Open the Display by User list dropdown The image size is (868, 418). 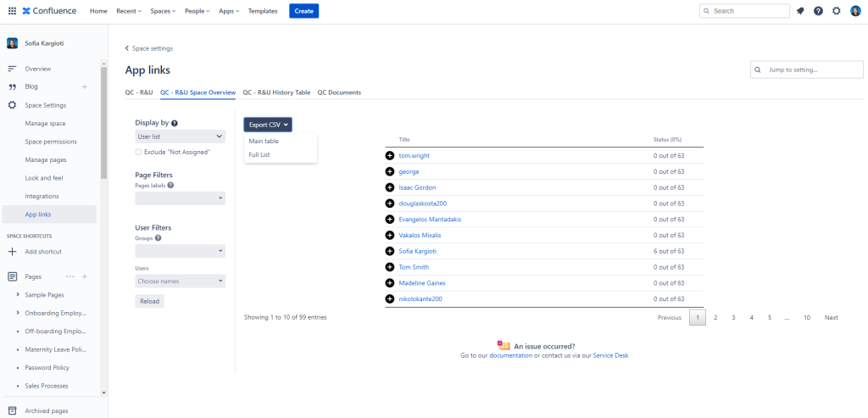pos(180,137)
